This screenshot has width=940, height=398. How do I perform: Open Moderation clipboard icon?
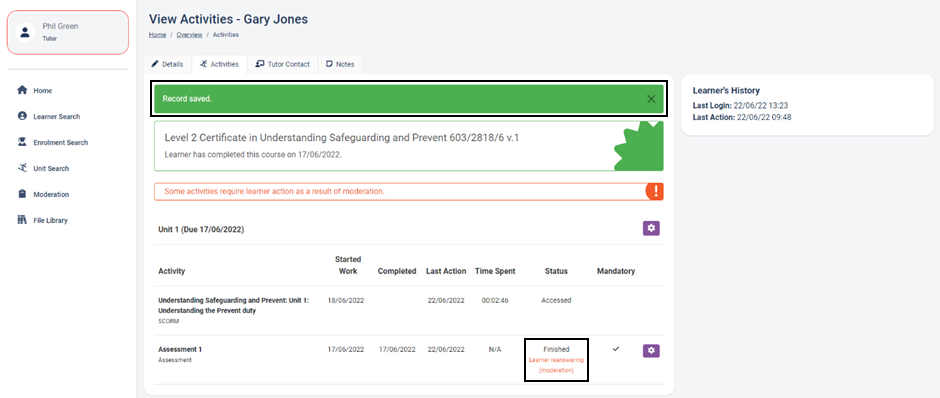[22, 194]
